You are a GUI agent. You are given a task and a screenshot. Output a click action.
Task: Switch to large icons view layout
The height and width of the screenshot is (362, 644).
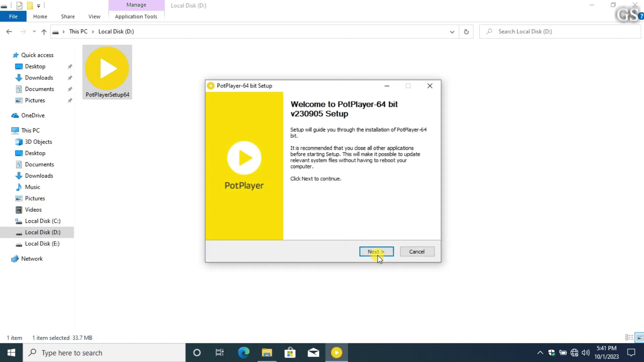point(640,338)
